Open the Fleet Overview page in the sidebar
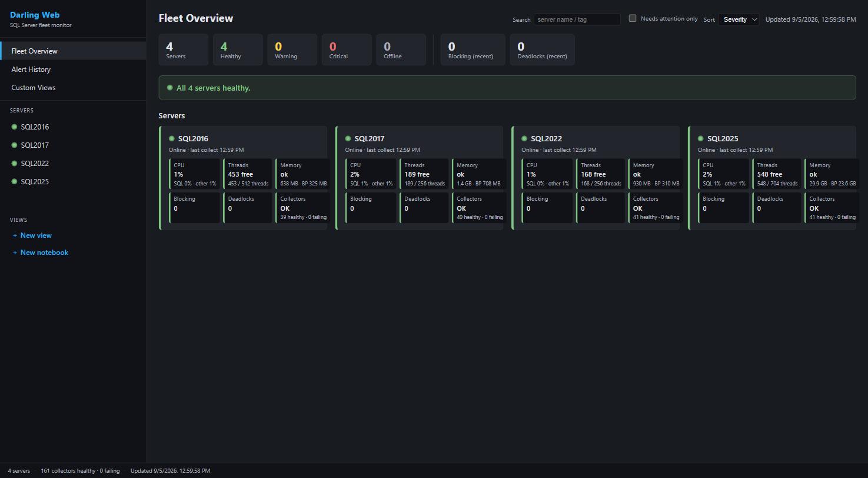868x478 pixels. (x=73, y=51)
